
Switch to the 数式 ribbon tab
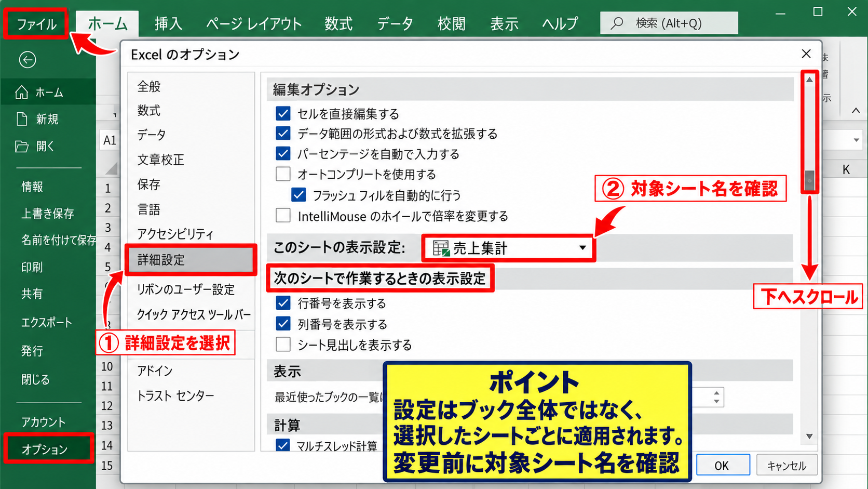338,23
